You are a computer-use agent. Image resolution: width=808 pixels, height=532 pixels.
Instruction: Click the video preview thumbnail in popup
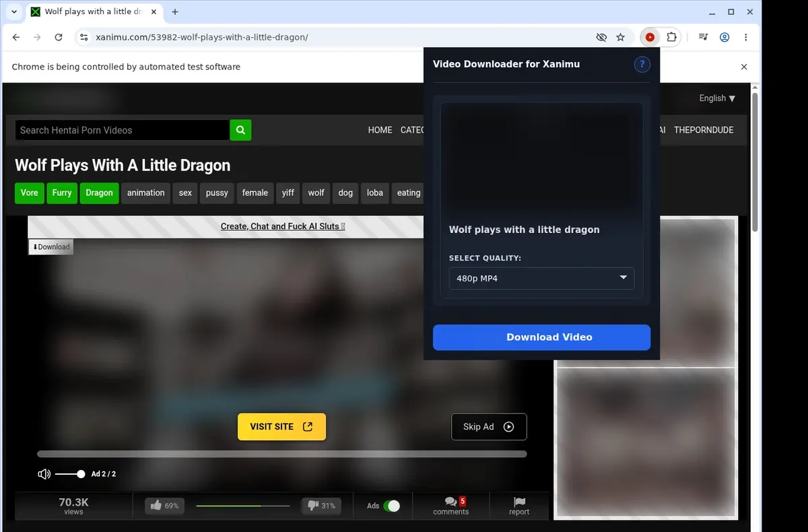tap(541, 160)
